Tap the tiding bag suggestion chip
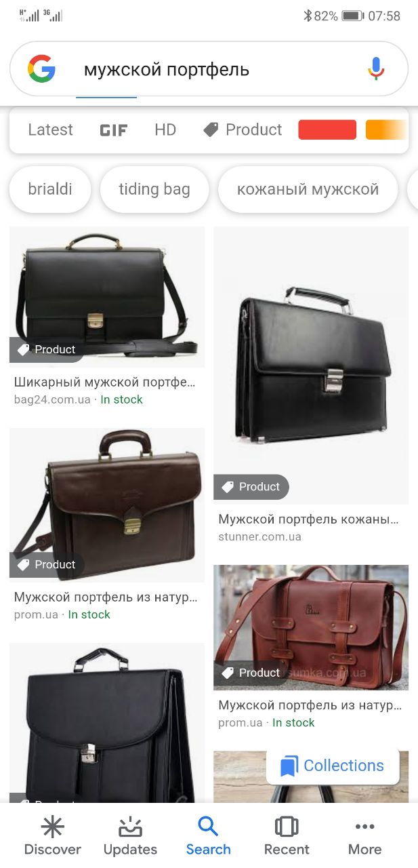This screenshot has height=868, width=418. pyautogui.click(x=154, y=189)
